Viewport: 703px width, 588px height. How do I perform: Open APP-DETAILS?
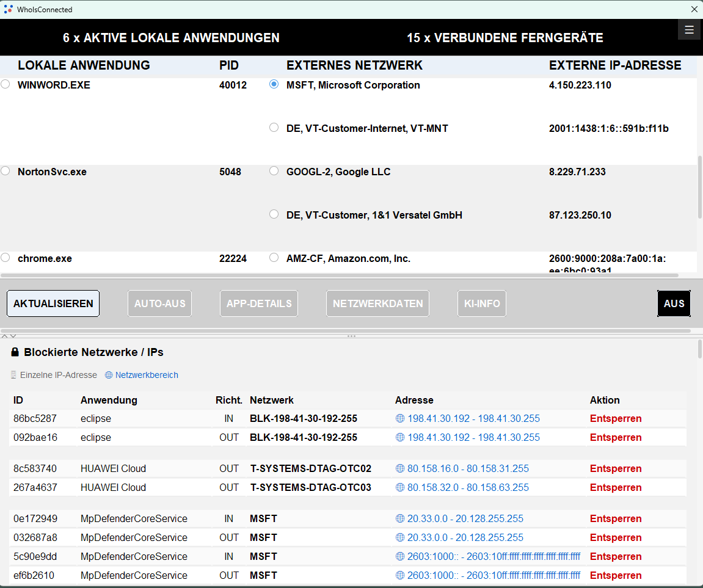(x=259, y=303)
